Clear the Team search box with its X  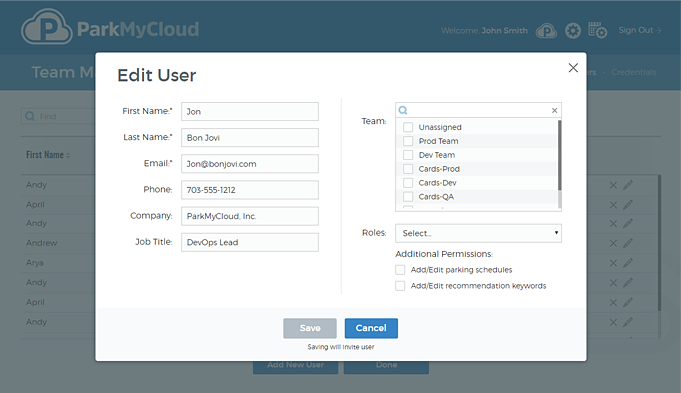[x=555, y=110]
